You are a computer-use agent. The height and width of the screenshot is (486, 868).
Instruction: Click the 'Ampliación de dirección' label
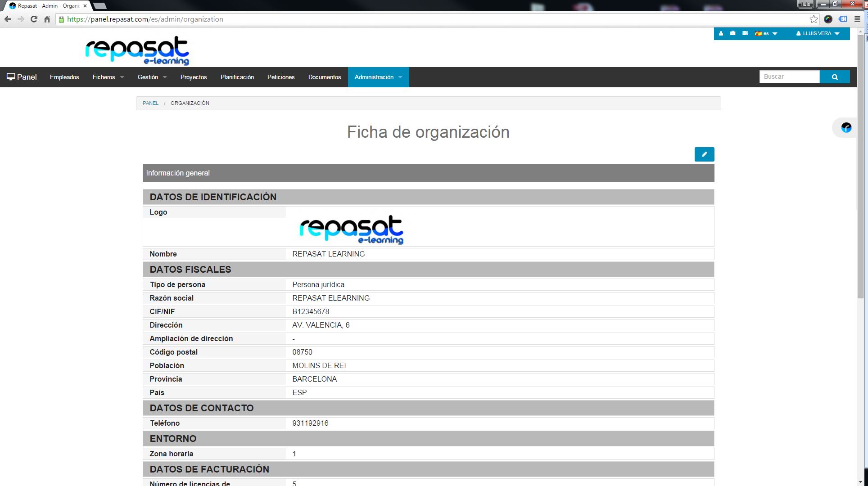point(191,339)
